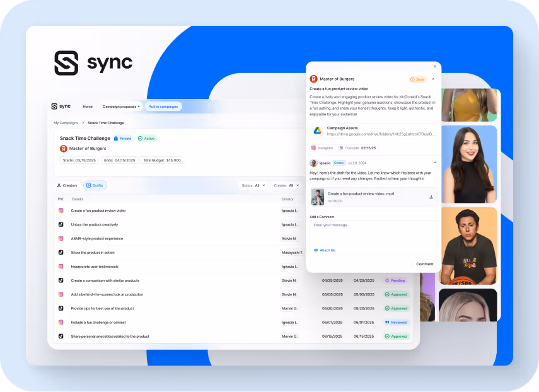Click the 'Starts: 03/15/2025' chip
Image resolution: width=539 pixels, height=392 pixels.
coord(79,160)
